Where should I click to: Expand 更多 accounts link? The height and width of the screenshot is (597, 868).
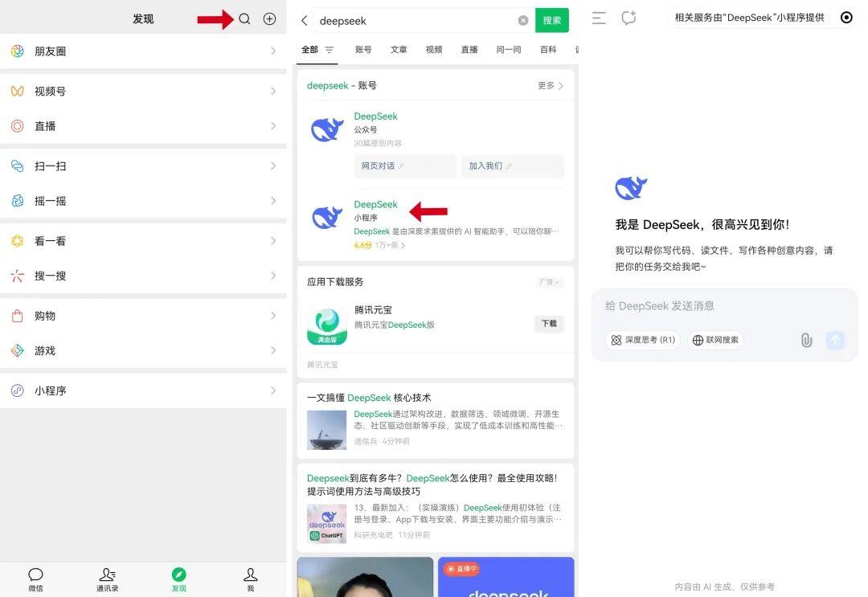coord(551,86)
